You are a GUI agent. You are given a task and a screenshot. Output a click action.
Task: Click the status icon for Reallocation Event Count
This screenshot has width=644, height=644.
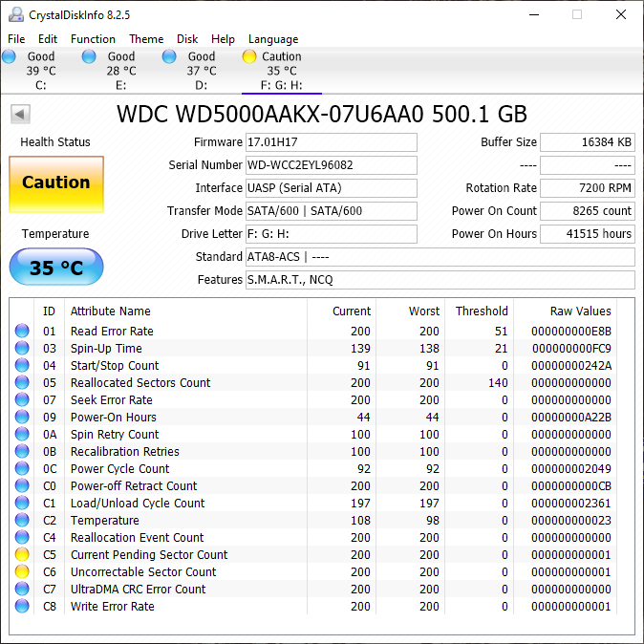click(22, 537)
